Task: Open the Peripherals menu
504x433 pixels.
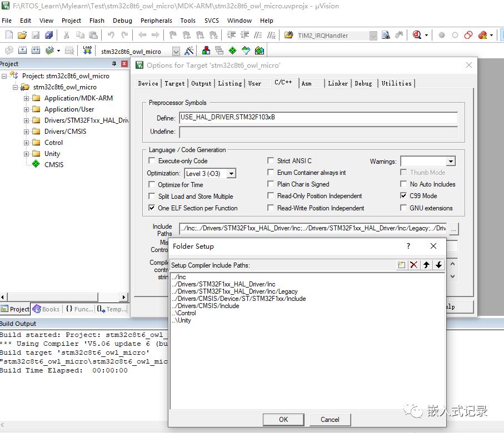Action: pos(156,21)
